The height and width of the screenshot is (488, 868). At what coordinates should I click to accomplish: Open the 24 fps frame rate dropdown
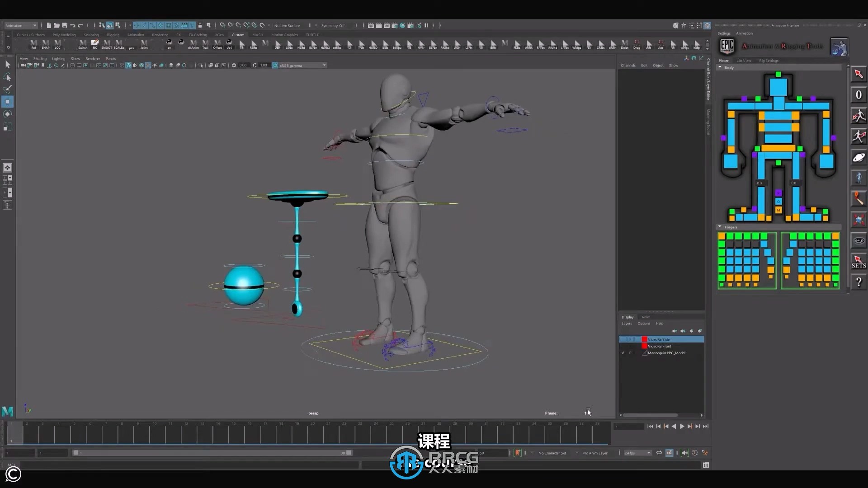[x=637, y=453]
